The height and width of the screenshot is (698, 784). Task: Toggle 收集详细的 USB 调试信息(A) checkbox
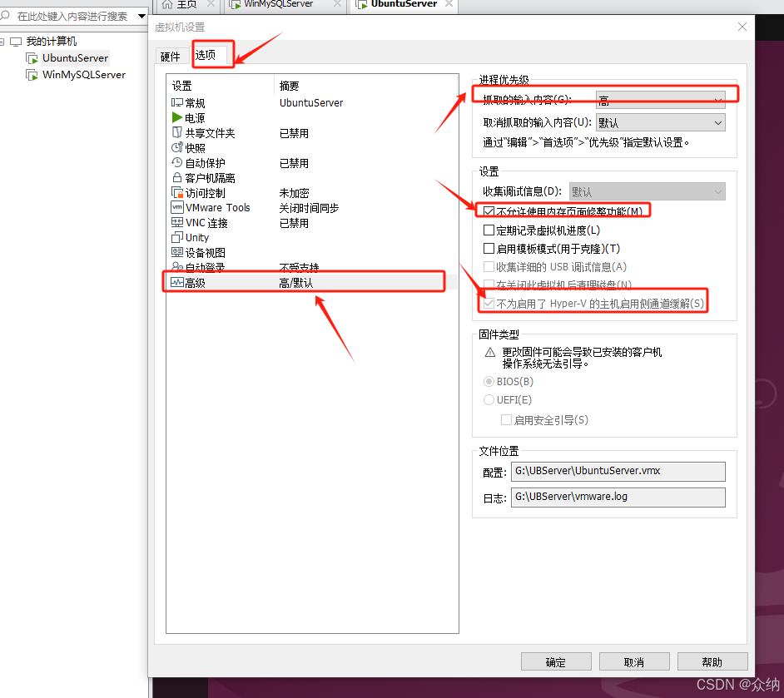(489, 267)
